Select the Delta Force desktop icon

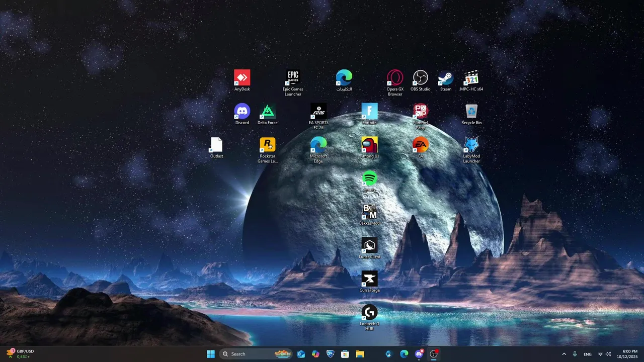click(267, 114)
